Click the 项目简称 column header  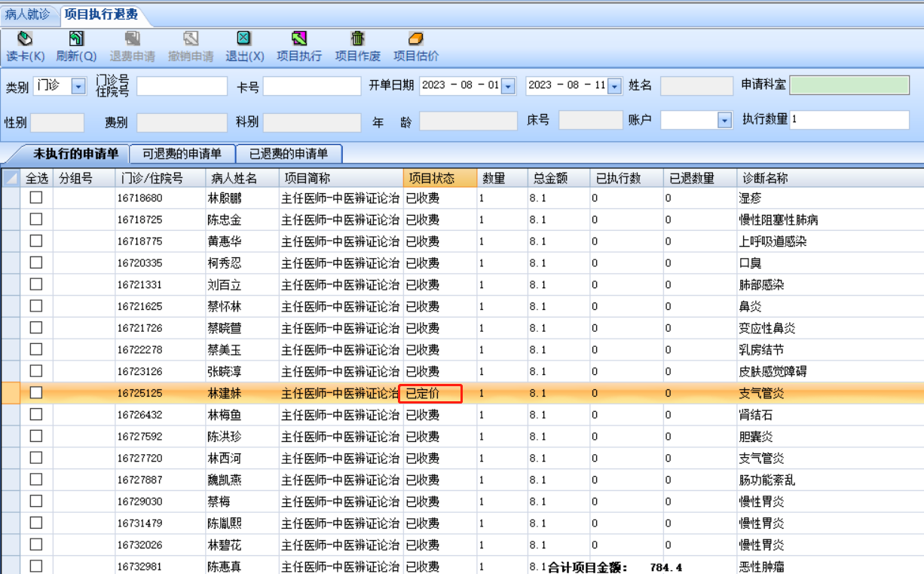341,178
